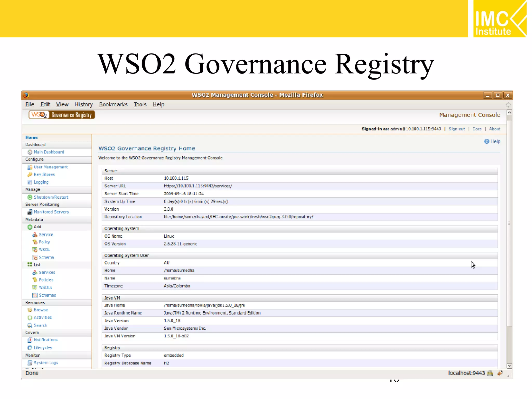Click the "Sun Microsystems Inc." vendor value

click(185, 328)
